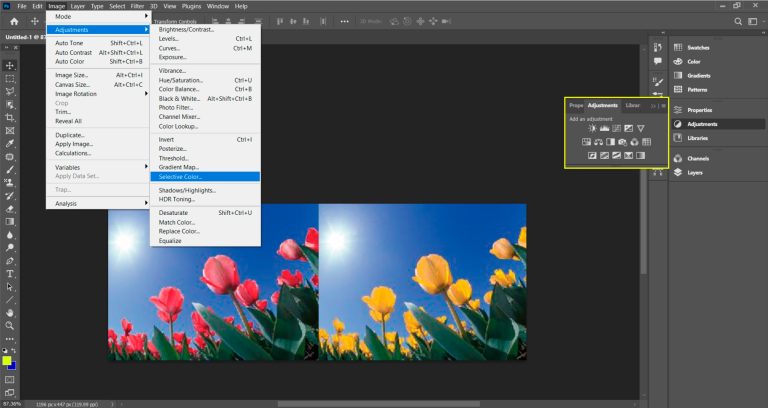
Task: Open the Adjustments panel flyout menu
Action: click(x=662, y=105)
